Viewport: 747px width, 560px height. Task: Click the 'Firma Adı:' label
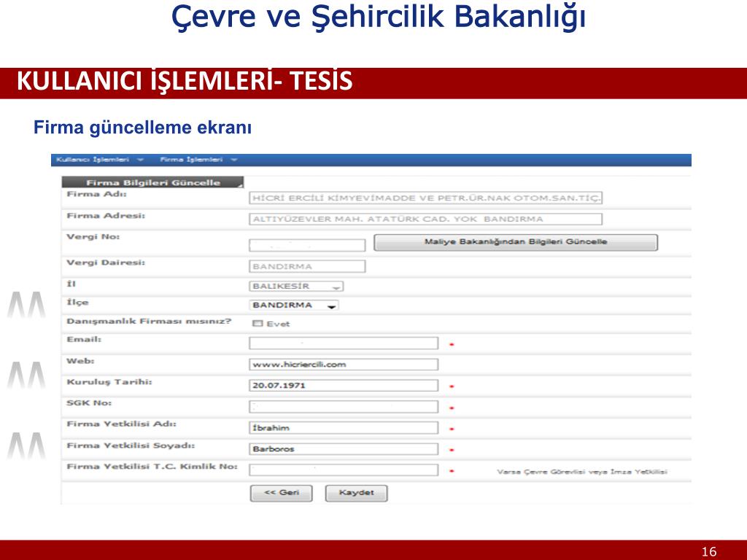tap(97, 194)
